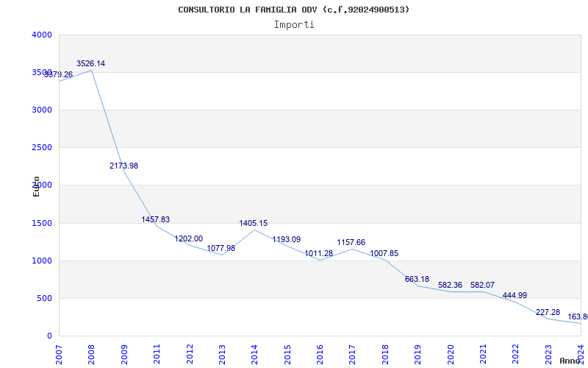Click the x-axis year 2008
Screen dimensions: 588x368
[91, 355]
